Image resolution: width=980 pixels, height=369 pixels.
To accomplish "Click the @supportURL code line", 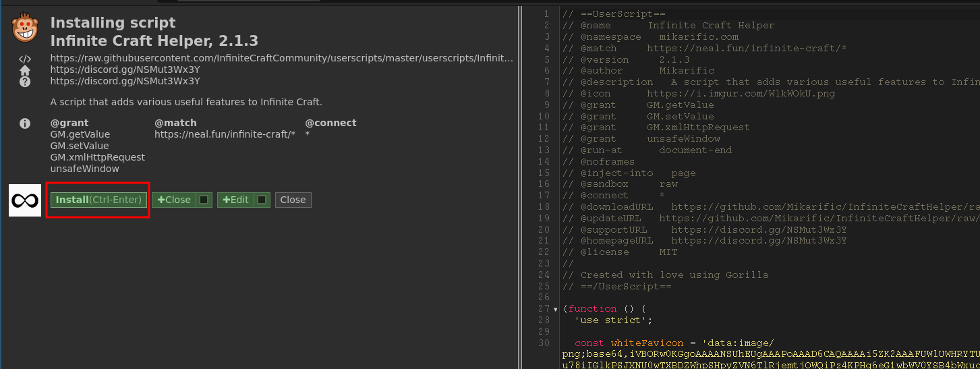I will (705, 230).
